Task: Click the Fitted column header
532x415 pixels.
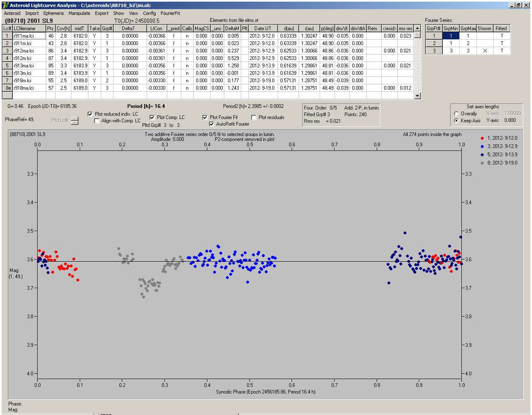Action: tap(501, 29)
